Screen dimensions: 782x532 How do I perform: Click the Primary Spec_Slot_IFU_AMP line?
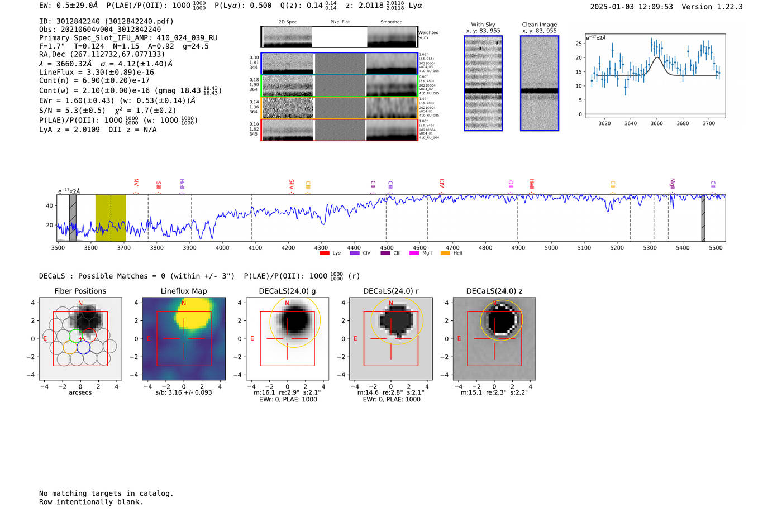point(128,38)
